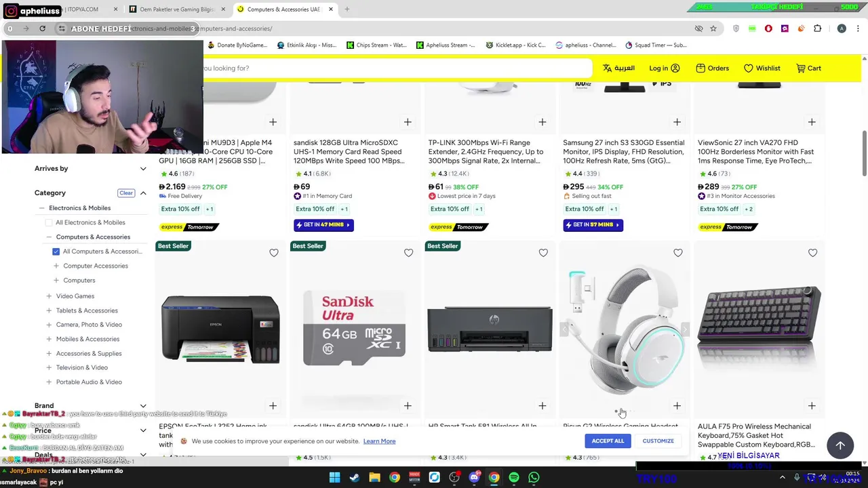This screenshot has height=488, width=868.
Task: Open Discord from the taskbar
Action: click(474, 478)
